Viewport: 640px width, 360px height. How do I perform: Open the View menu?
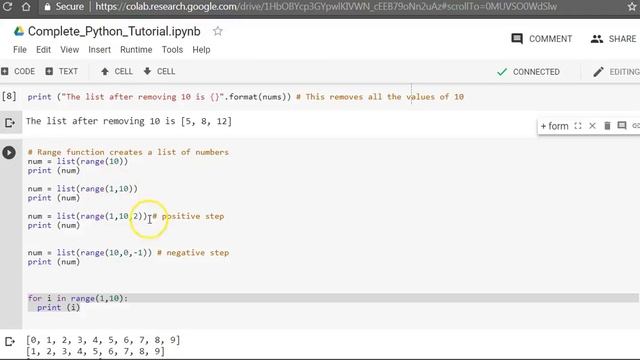(x=69, y=50)
